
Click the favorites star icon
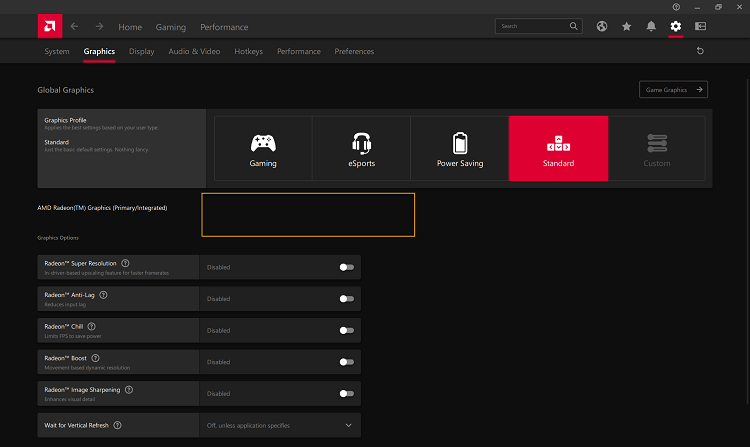[x=626, y=26]
